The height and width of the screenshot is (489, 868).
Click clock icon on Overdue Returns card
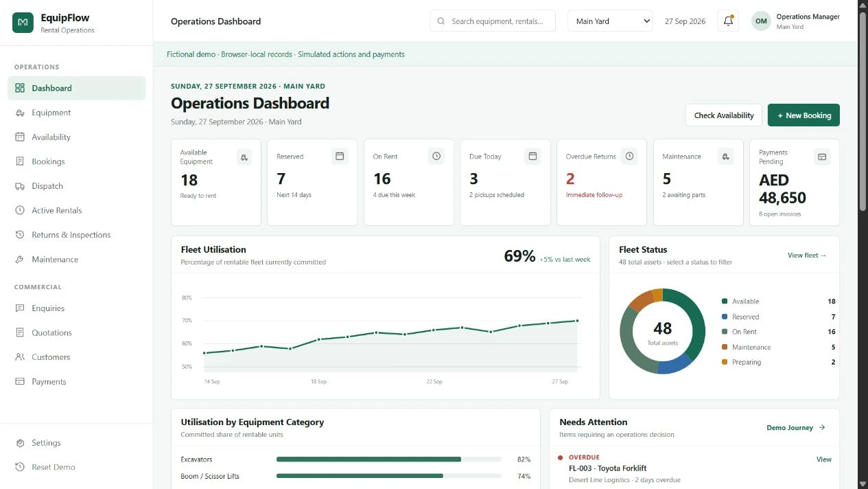coord(629,157)
